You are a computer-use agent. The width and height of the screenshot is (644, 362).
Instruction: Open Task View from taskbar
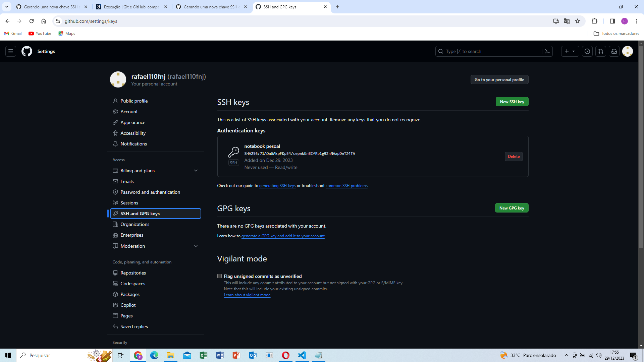point(121,355)
